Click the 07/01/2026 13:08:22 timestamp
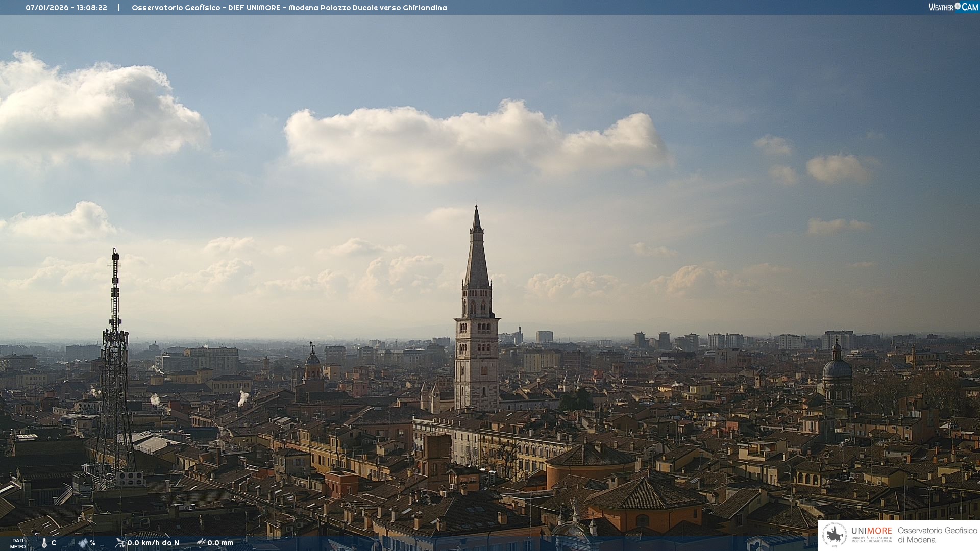Image resolution: width=980 pixels, height=551 pixels. 66,8
